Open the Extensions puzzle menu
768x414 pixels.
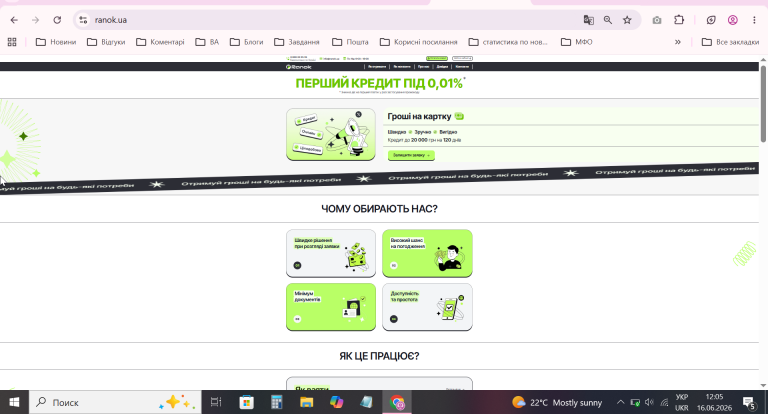(x=679, y=20)
